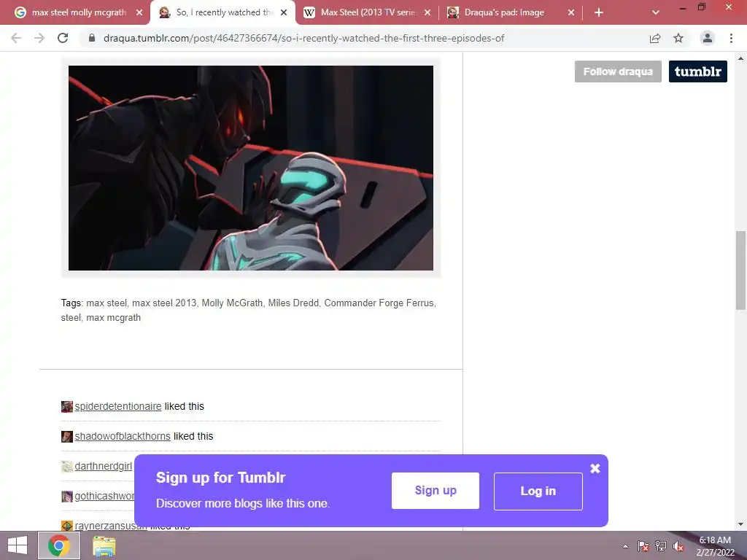Viewport: 747px width, 560px height.
Task: Click muted volume tray icon
Action: [x=678, y=547]
